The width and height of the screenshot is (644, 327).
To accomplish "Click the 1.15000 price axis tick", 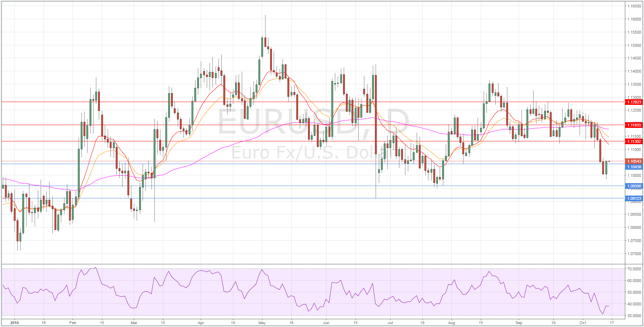I will point(634,45).
